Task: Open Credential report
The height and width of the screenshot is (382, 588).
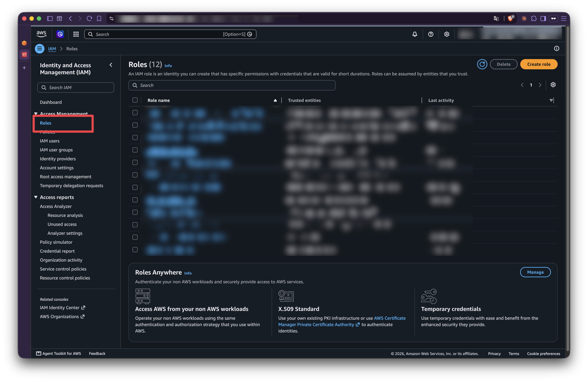Action: click(x=57, y=251)
